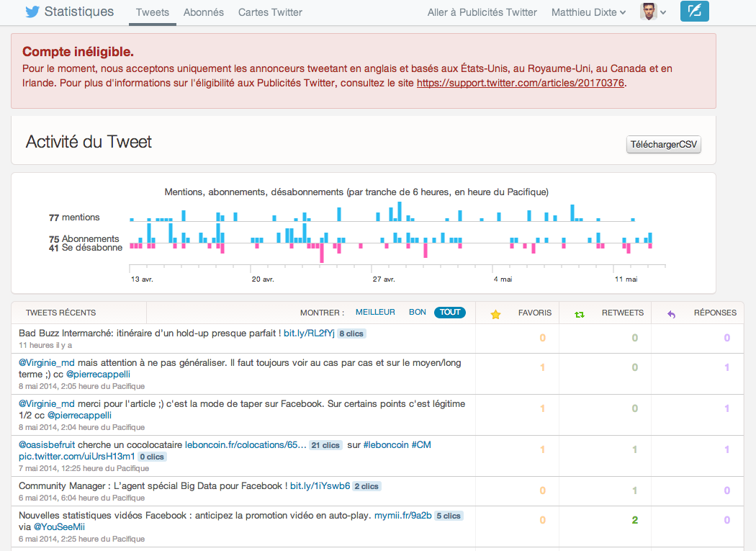Image resolution: width=756 pixels, height=551 pixels.
Task: Open @pierrecappelli mention in merci tweet
Action: pos(79,416)
